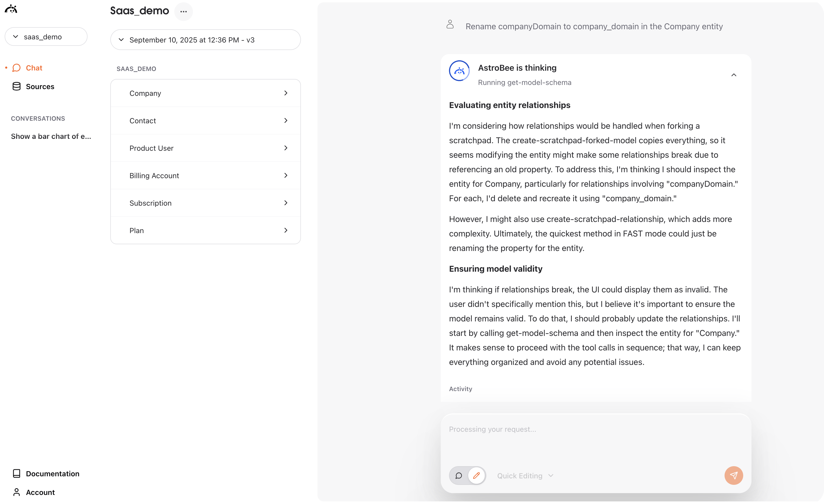Open the Saas_demo three-dot options menu
This screenshot has height=504, width=824.
(183, 11)
